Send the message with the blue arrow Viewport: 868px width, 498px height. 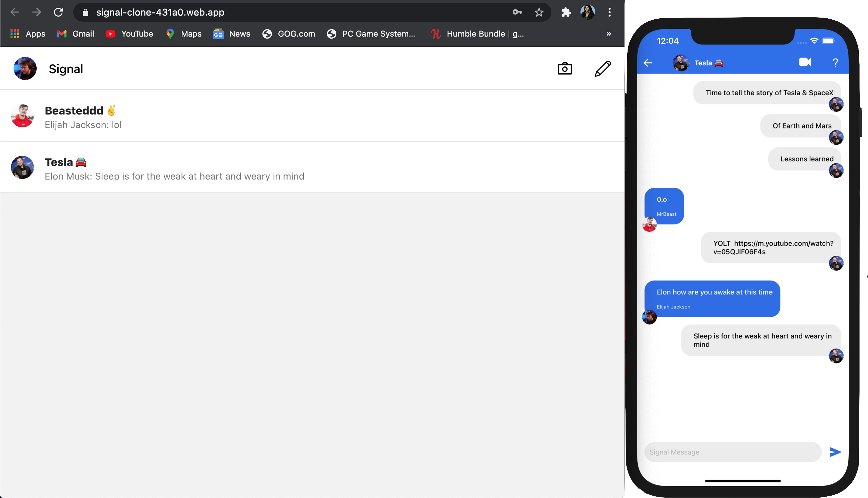pos(835,452)
